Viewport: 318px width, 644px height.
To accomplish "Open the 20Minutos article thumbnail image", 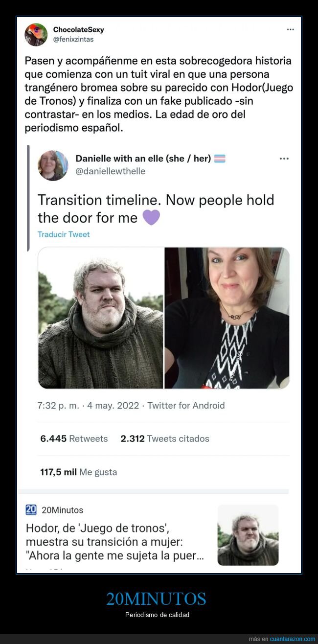I will click(x=248, y=535).
